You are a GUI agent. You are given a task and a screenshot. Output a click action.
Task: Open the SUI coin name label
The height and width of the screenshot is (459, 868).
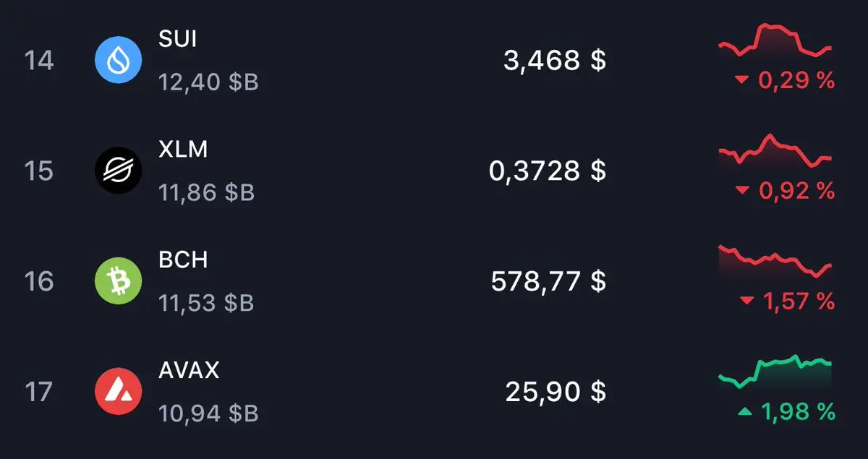click(177, 39)
